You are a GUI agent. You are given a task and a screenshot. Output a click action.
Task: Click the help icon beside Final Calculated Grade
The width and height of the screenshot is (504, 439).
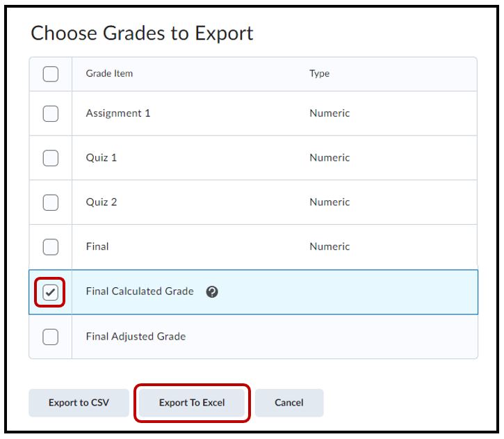click(213, 292)
